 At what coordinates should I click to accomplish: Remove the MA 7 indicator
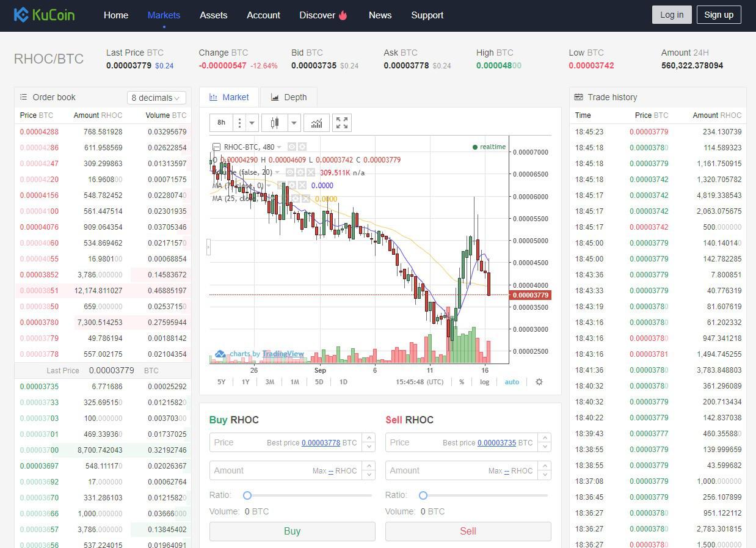(302, 186)
